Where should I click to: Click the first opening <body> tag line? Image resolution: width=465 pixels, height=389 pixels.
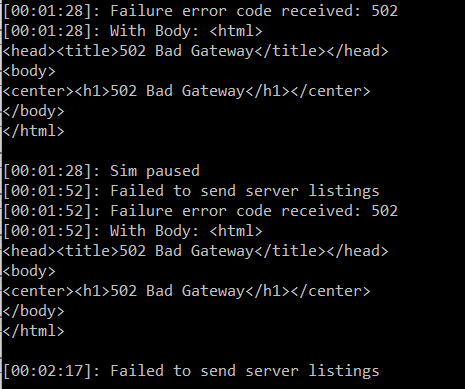coord(29,71)
